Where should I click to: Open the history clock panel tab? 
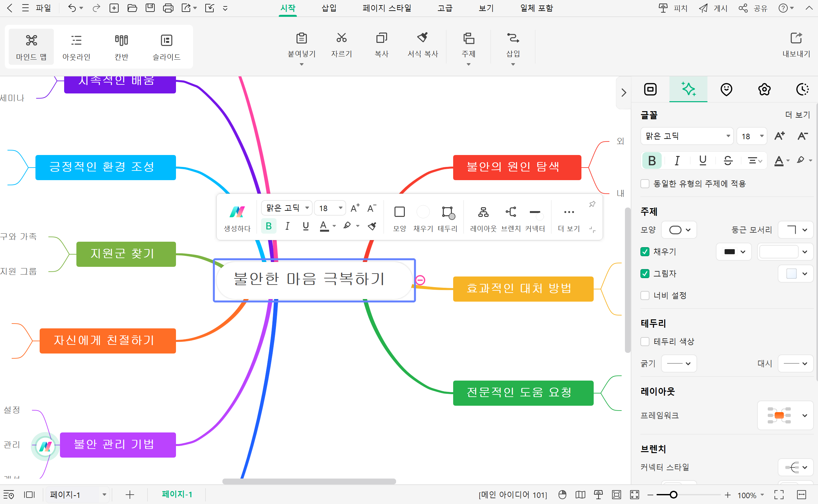[802, 89]
